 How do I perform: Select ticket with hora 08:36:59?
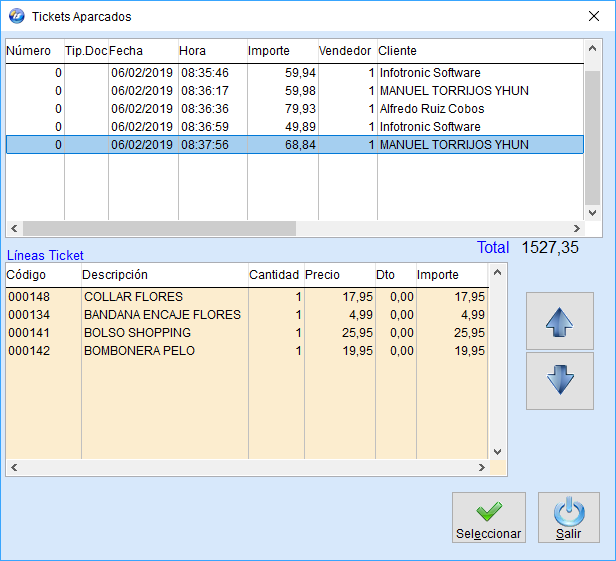coord(295,127)
